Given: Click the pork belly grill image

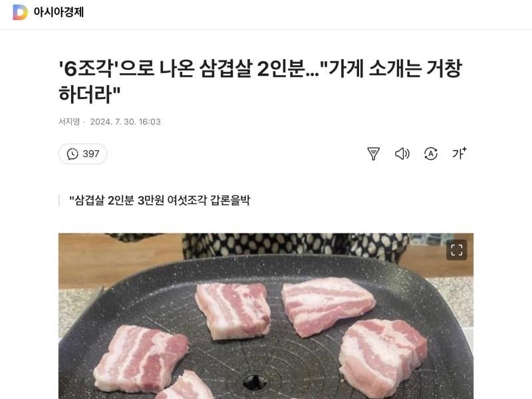Looking at the screenshot, I should point(266,316).
